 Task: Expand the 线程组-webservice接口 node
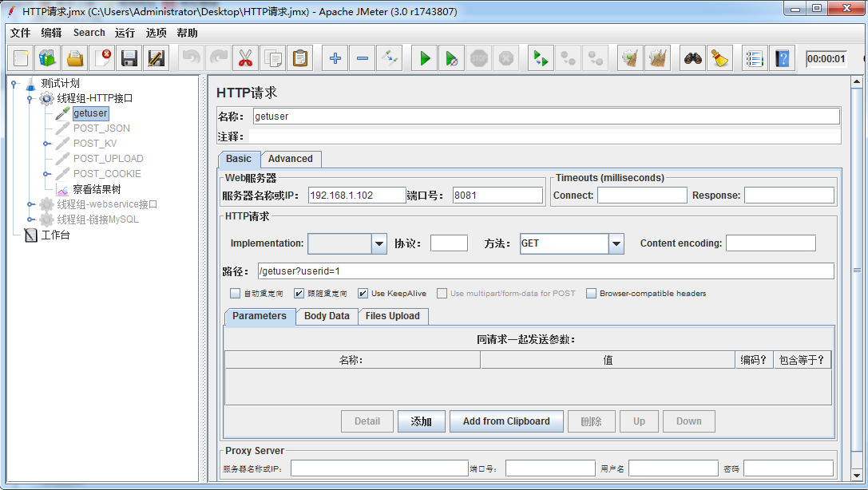[x=30, y=204]
